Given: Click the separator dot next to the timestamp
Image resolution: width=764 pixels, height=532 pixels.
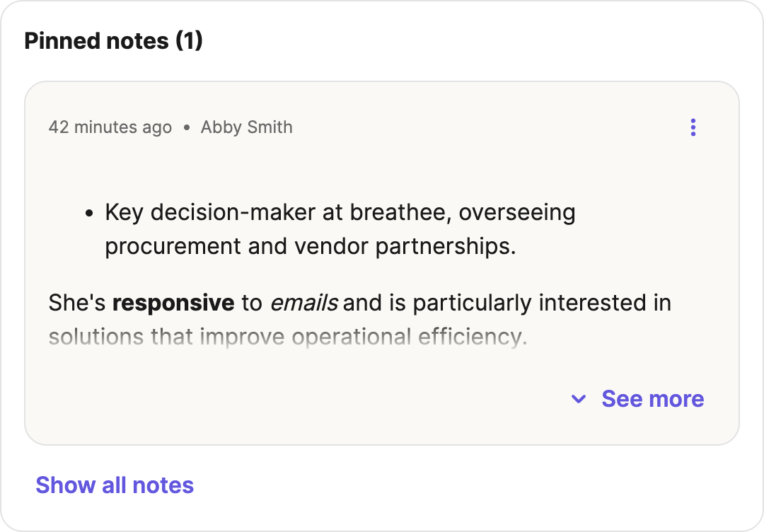Looking at the screenshot, I should point(186,127).
